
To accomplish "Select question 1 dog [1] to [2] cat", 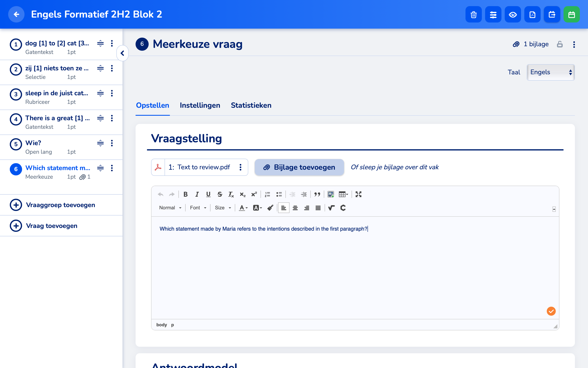I will [61, 47].
